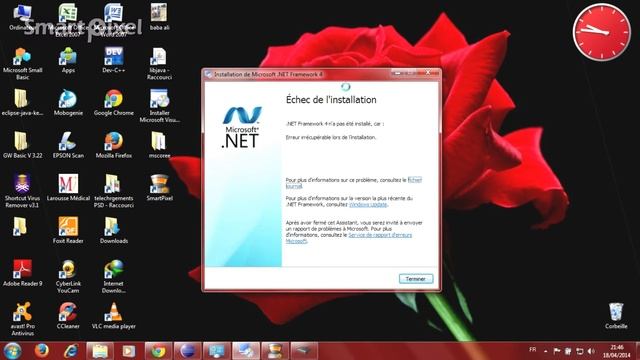Image resolution: width=640 pixels, height=360 pixels.
Task: Open the Windows Update link
Action: (368, 204)
